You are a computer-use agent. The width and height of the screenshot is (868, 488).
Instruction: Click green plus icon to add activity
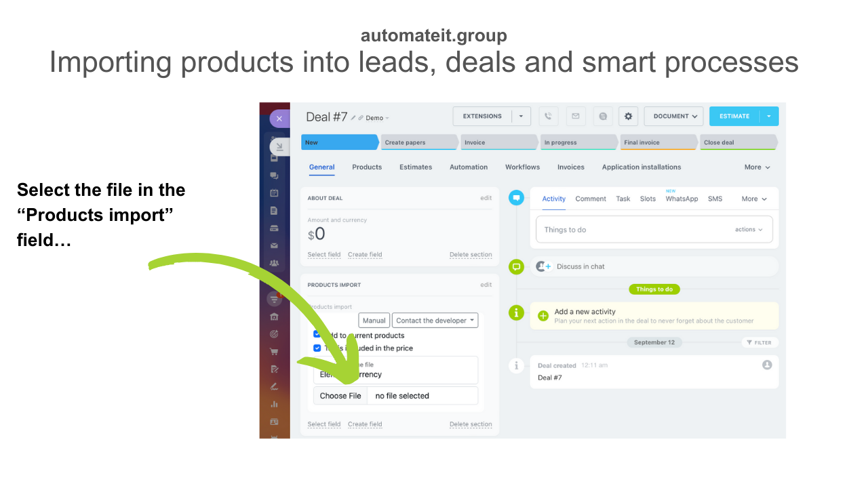pyautogui.click(x=542, y=316)
